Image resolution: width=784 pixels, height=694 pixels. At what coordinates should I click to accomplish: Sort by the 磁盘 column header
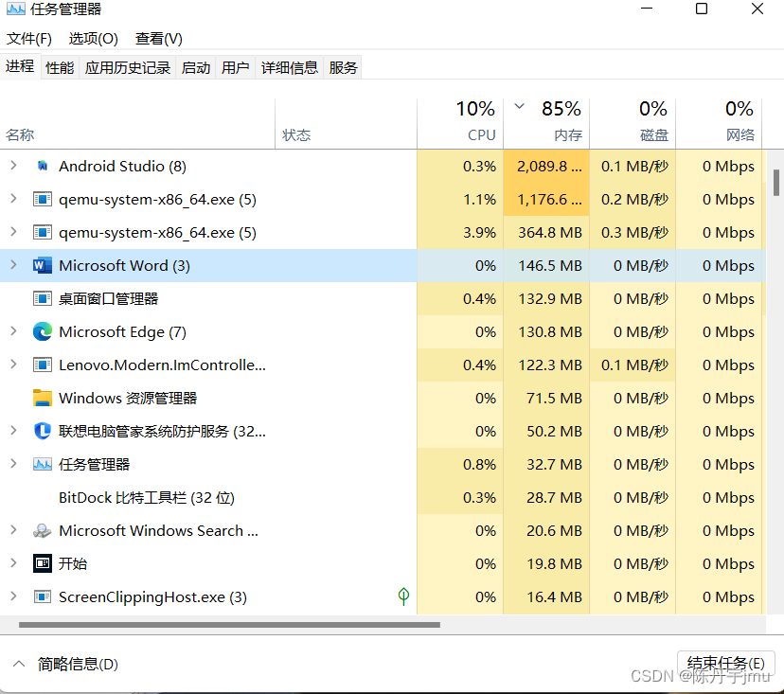pos(633,124)
